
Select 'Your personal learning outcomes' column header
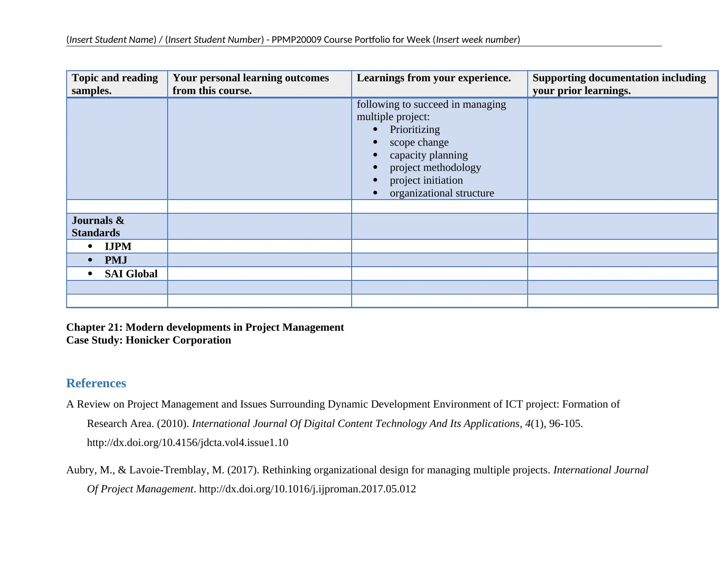pos(259,84)
